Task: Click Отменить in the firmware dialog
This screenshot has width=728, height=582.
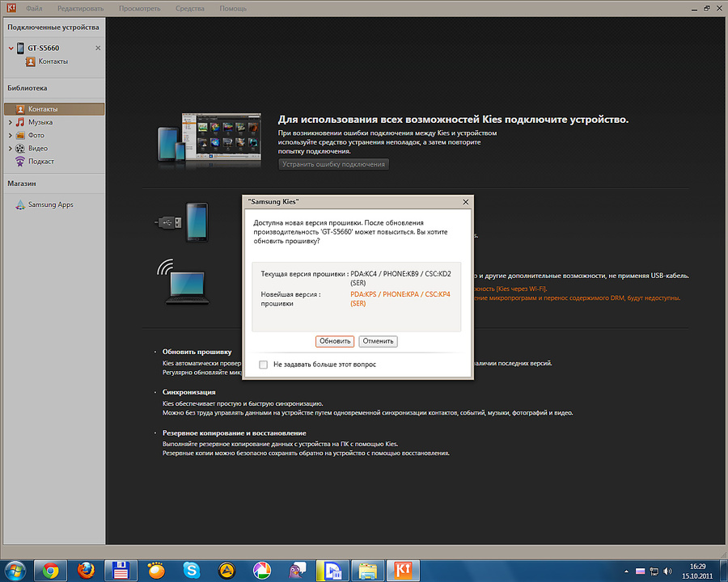Action: coord(378,341)
